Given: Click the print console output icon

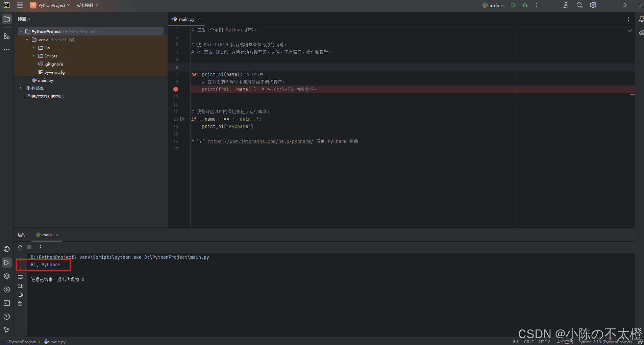Looking at the screenshot, I should (x=20, y=295).
